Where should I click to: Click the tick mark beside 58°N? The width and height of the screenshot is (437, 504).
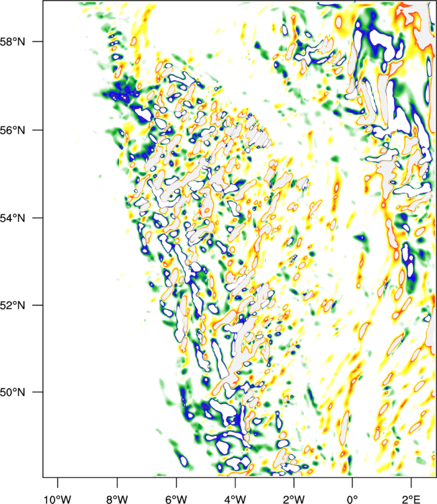click(x=38, y=42)
